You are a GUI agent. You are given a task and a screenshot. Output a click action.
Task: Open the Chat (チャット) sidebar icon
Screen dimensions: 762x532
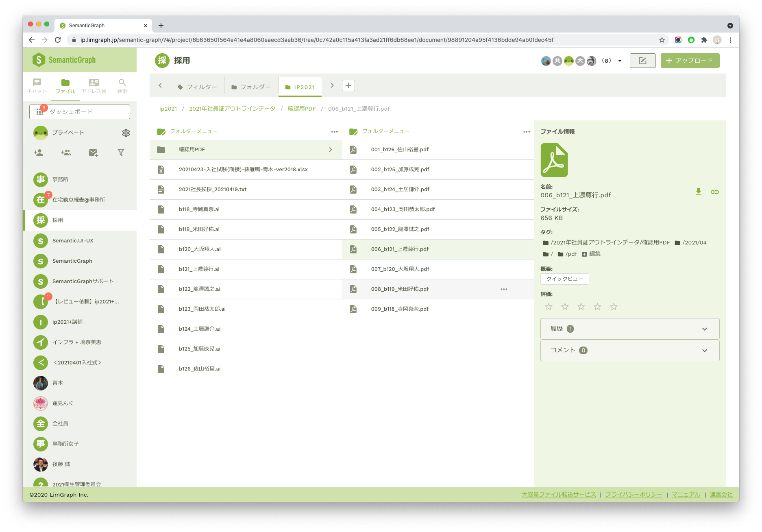pos(37,86)
